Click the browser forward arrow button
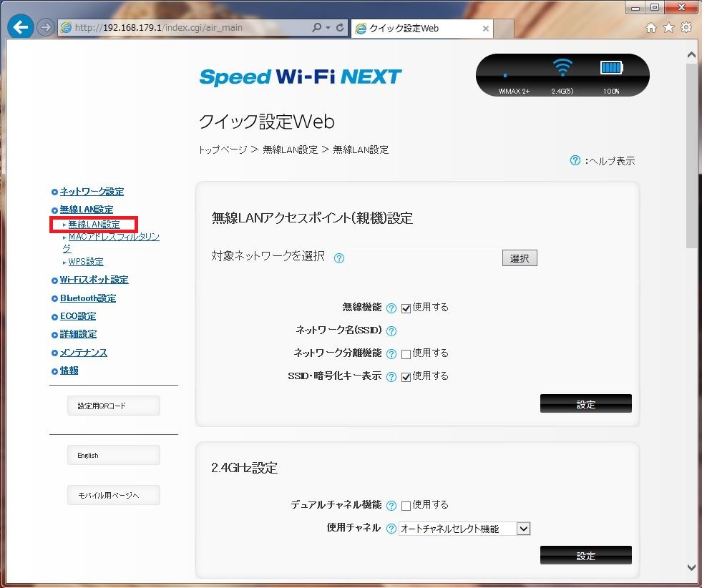 45,27
